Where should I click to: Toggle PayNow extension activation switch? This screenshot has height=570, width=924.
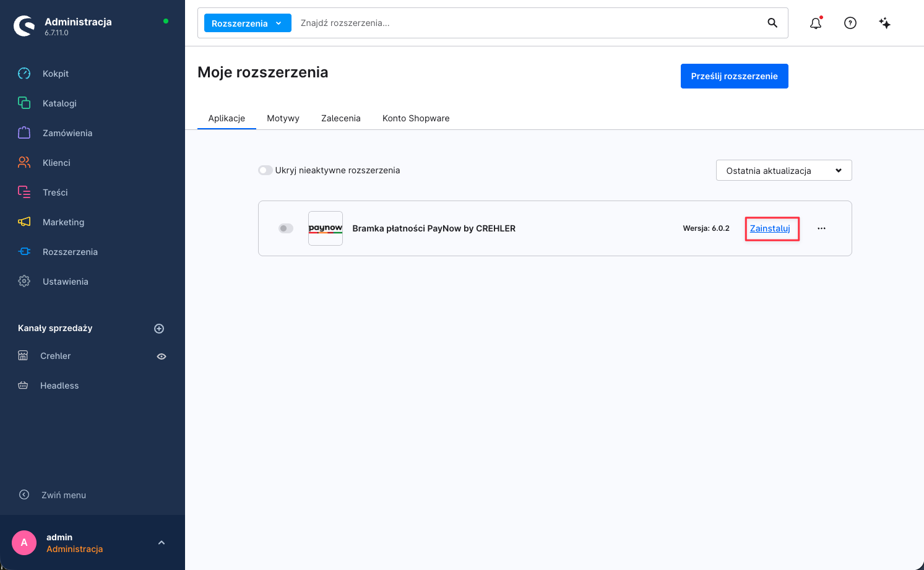pos(286,228)
